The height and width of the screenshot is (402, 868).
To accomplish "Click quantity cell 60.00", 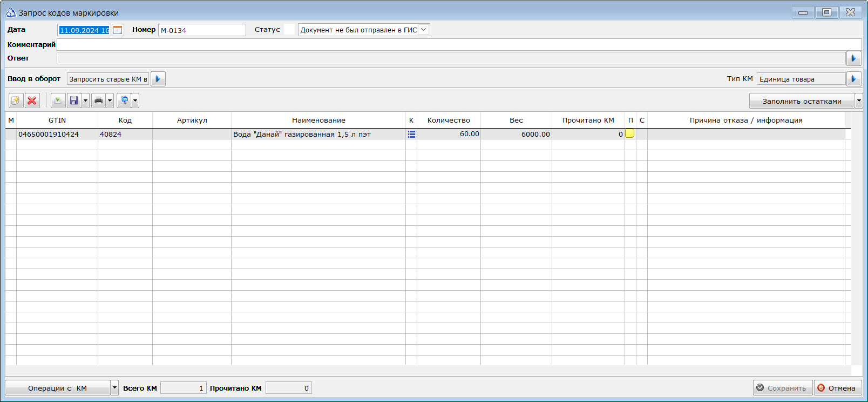I will tap(449, 134).
